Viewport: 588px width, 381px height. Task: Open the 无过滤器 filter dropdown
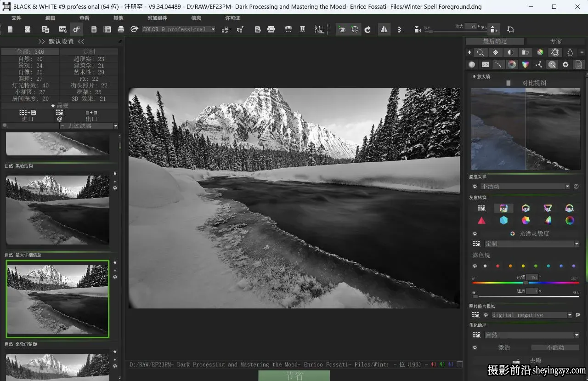coord(89,126)
